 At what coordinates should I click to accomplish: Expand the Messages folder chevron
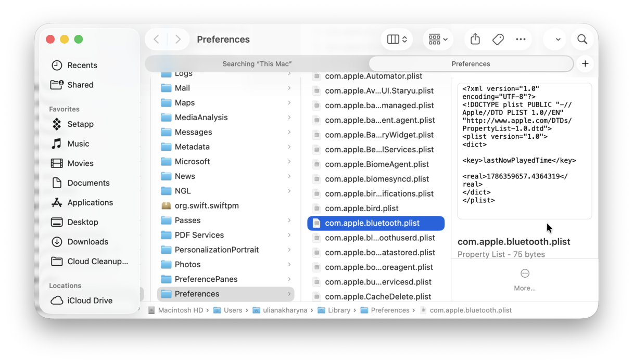289,132
